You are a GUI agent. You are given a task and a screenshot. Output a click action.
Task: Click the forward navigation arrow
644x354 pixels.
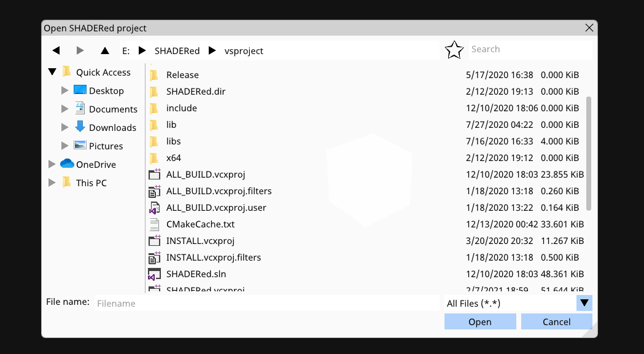click(80, 50)
